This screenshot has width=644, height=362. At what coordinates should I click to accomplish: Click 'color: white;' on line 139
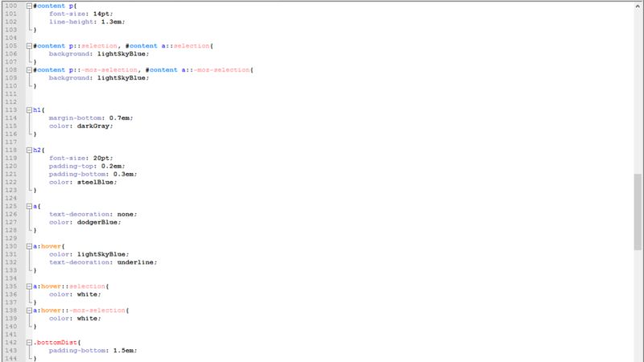point(75,319)
